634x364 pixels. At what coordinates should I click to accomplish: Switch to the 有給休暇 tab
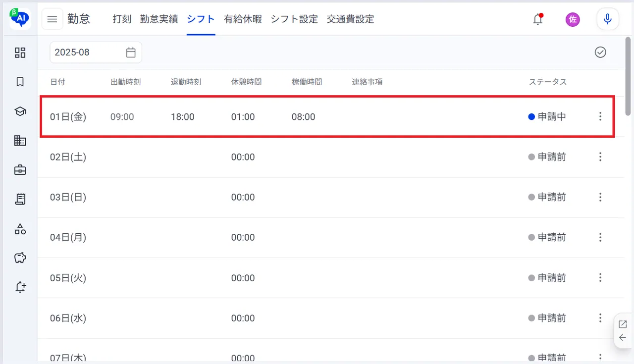point(243,19)
